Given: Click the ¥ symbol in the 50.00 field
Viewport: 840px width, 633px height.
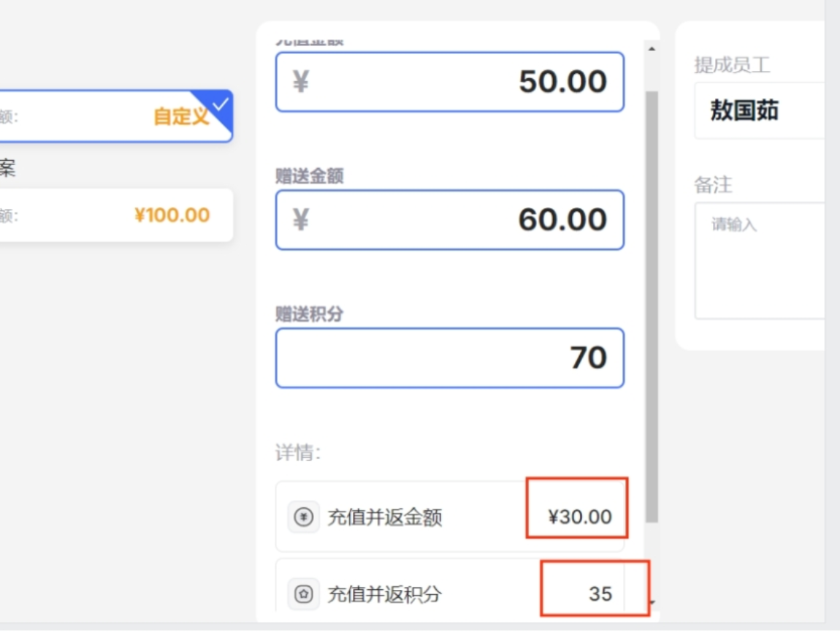Looking at the screenshot, I should [300, 81].
